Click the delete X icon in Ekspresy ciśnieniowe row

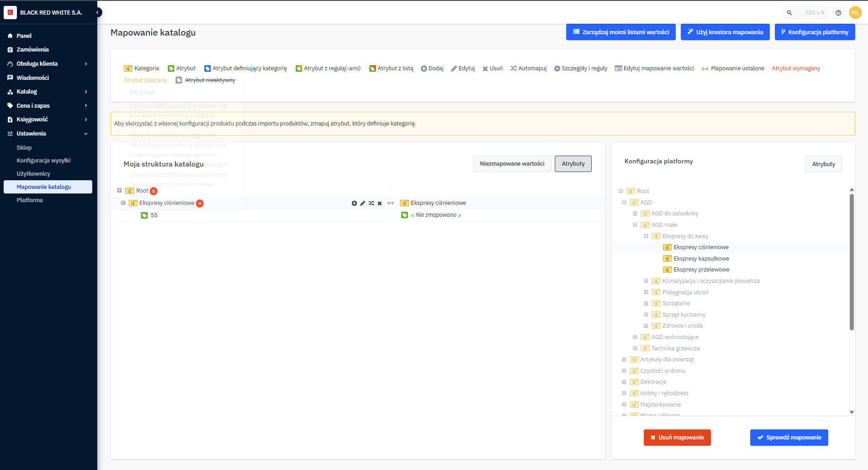click(x=379, y=204)
